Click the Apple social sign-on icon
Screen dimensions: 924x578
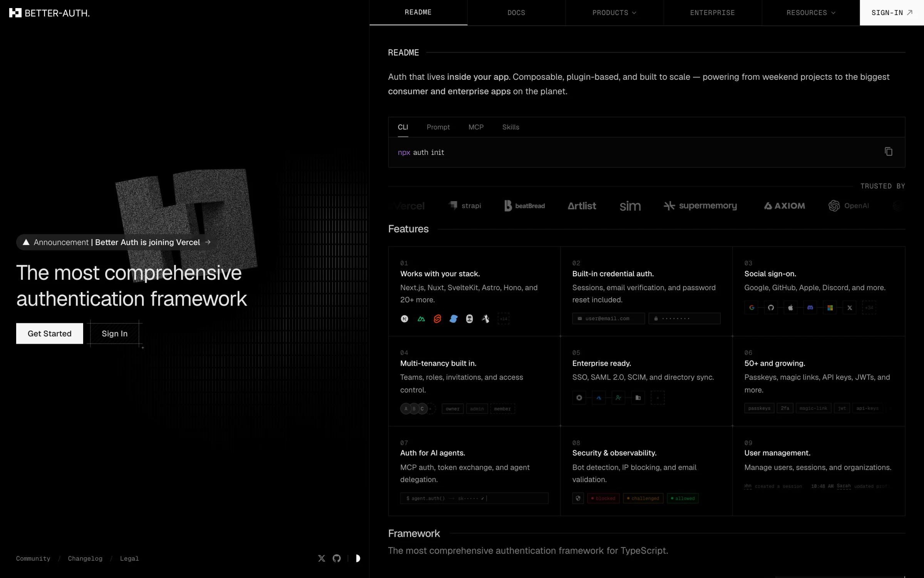pyautogui.click(x=790, y=307)
